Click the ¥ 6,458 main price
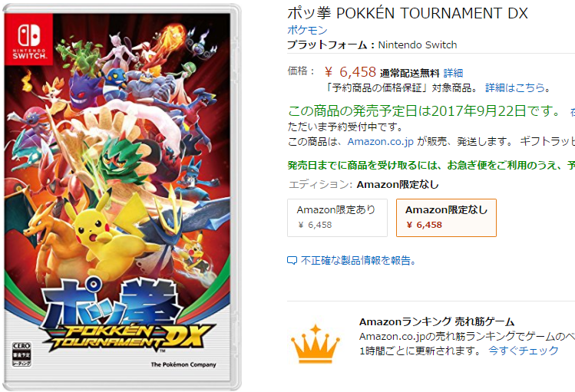Viewport: 575px width, 392px height. tap(350, 72)
